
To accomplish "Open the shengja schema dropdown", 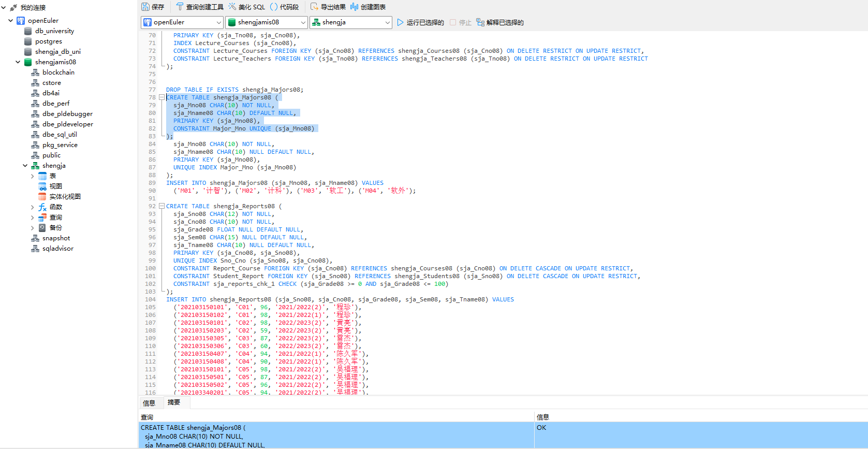I will coord(388,22).
